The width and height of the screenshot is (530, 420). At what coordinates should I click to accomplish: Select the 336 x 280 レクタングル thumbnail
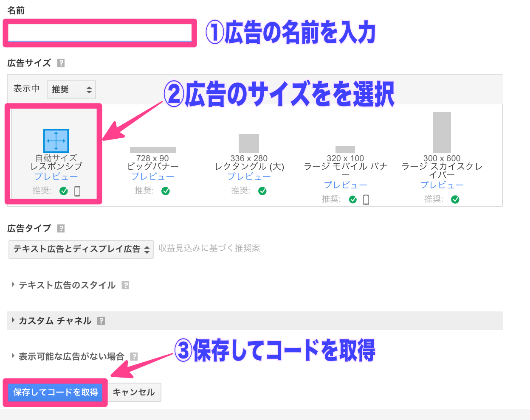pos(249,143)
